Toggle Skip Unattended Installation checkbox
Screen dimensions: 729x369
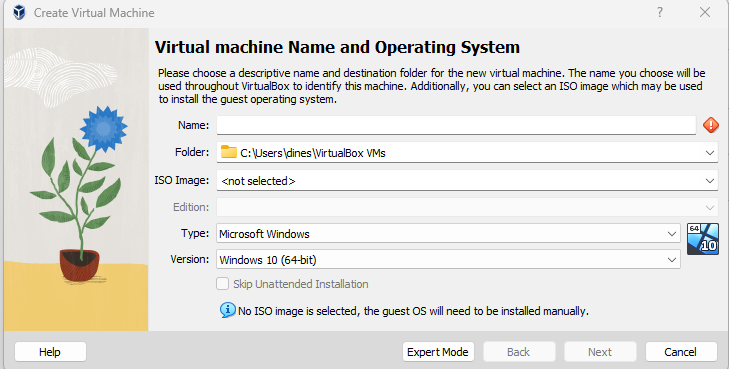[x=223, y=283]
